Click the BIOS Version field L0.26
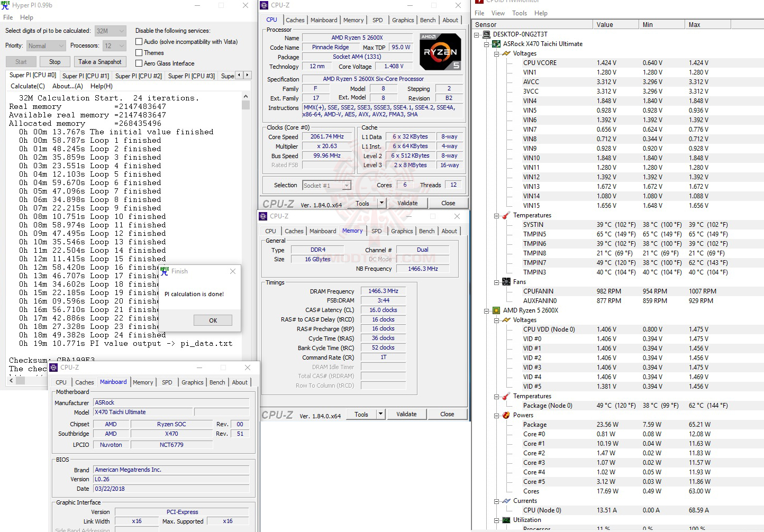Viewport: 764px width, 532px height. (x=171, y=479)
